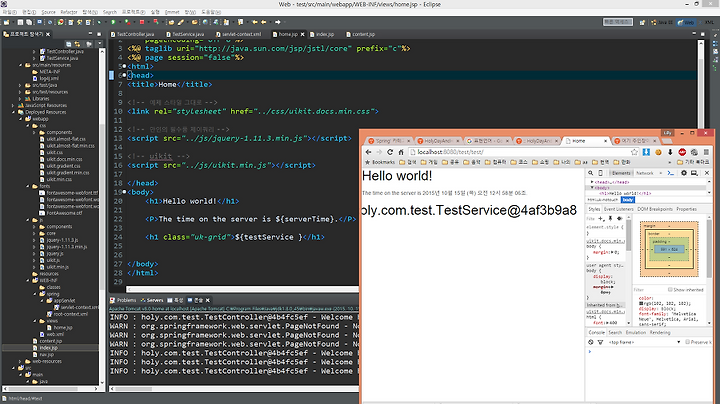The image size is (720, 404).
Task: Click the uikit.docs.min stylesheet link for body rule
Action: [605, 241]
